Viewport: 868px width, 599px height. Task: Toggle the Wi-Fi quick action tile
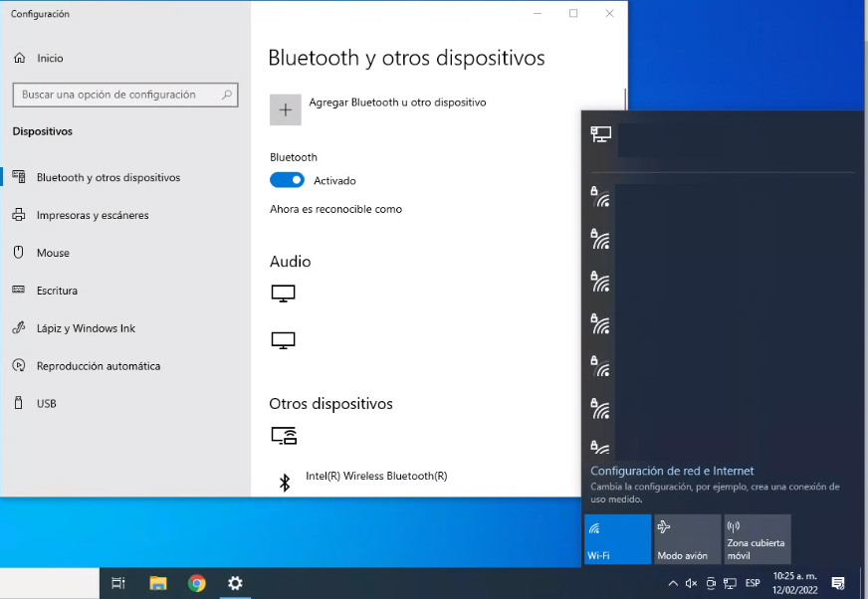coord(618,539)
